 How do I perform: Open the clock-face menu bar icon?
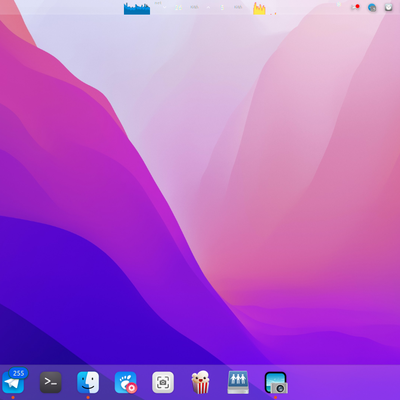point(389,7)
